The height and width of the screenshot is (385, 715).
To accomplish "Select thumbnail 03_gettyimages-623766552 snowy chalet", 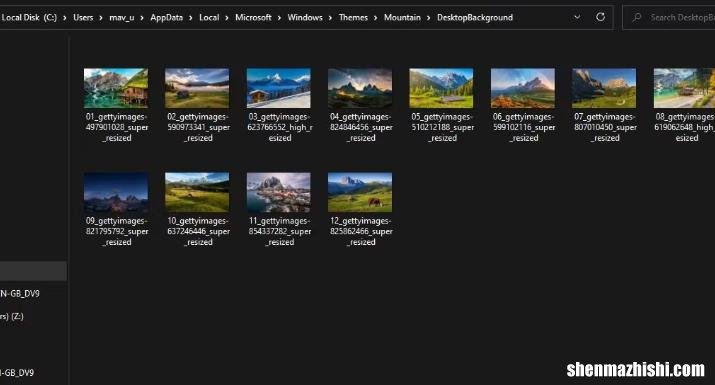I will point(279,88).
